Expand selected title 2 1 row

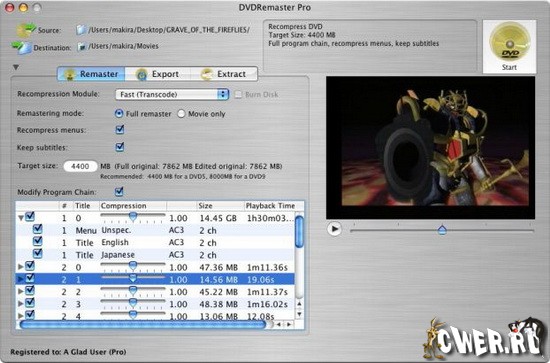(21, 279)
